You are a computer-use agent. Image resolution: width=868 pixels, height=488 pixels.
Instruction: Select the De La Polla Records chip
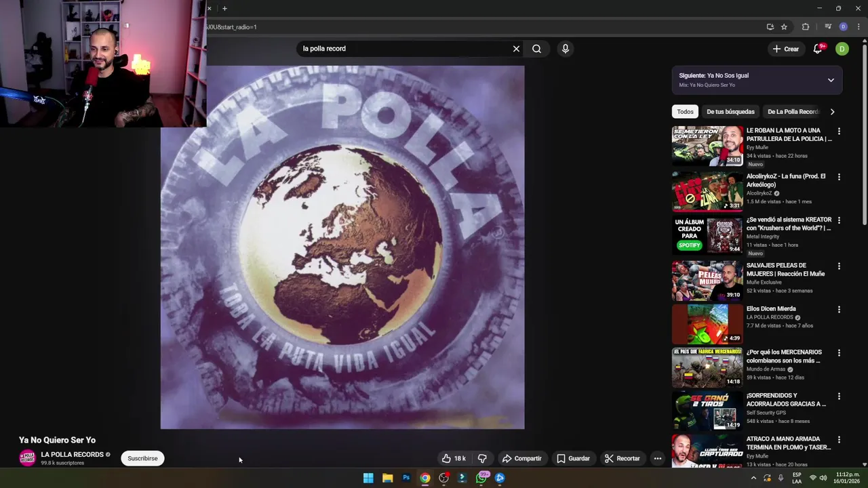793,112
